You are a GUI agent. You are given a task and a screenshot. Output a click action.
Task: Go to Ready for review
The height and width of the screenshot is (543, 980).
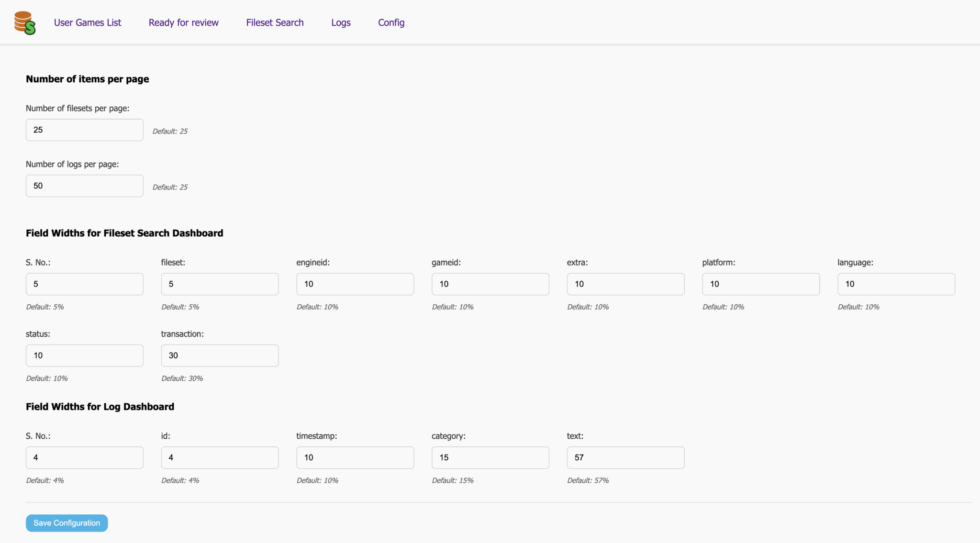pyautogui.click(x=183, y=22)
